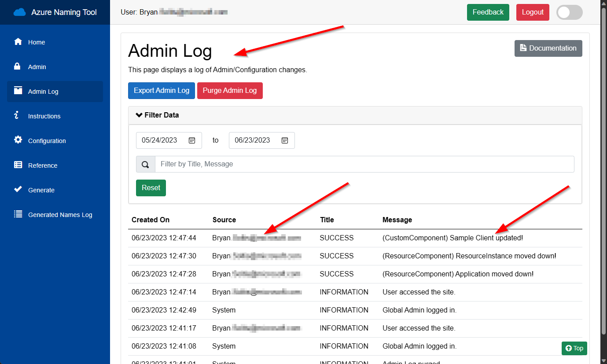Click the Reset filter button
This screenshot has width=607, height=364.
point(151,188)
